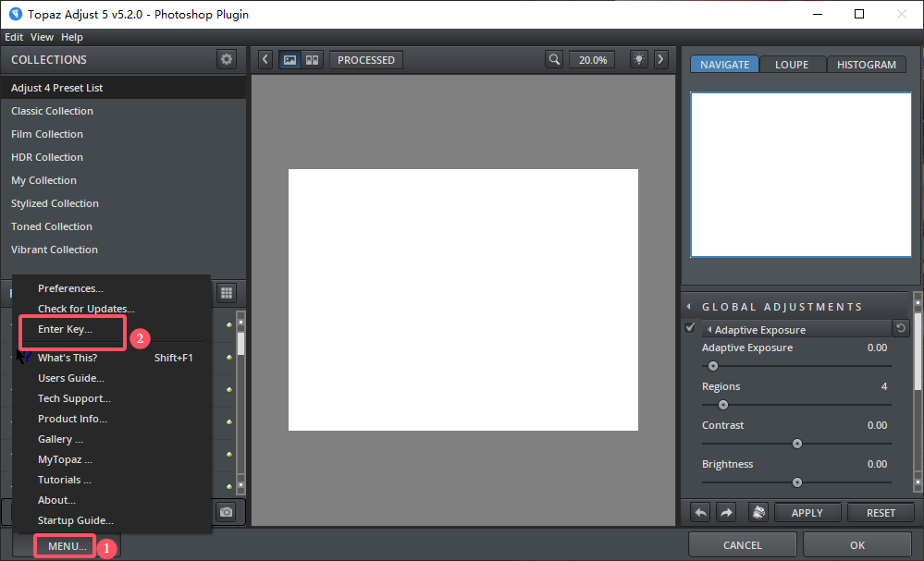Select Film Collection
Image resolution: width=924 pixels, height=561 pixels.
pyautogui.click(x=123, y=134)
